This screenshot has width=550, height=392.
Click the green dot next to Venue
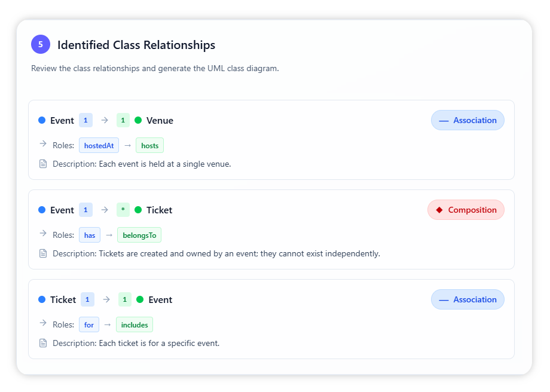(x=138, y=120)
